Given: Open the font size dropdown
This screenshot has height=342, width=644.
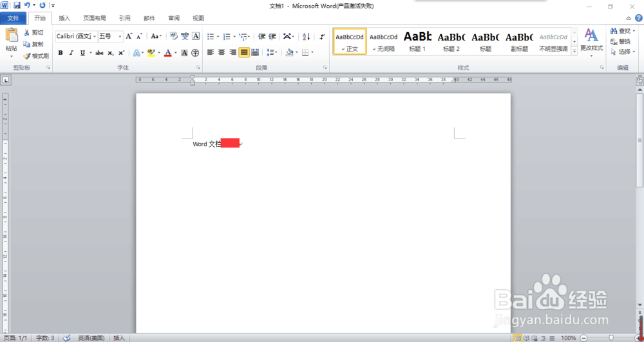Looking at the screenshot, I should coord(120,37).
